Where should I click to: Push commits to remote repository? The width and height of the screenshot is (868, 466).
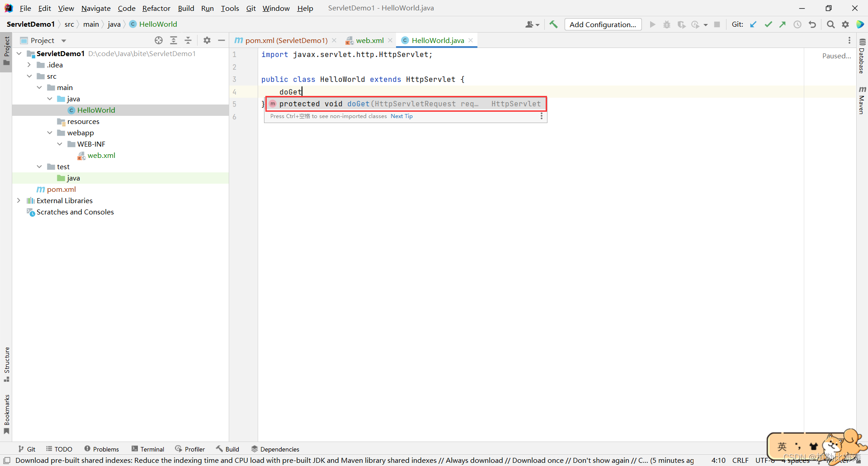coord(783,24)
